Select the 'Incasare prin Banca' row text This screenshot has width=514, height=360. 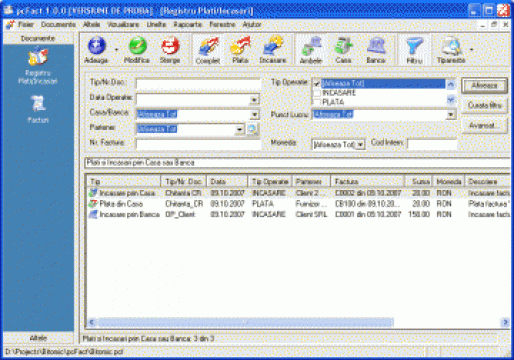coord(129,214)
